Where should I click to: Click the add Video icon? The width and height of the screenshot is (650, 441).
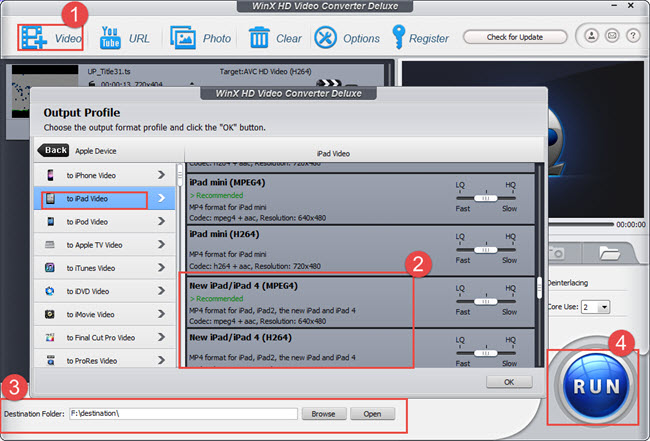34,38
